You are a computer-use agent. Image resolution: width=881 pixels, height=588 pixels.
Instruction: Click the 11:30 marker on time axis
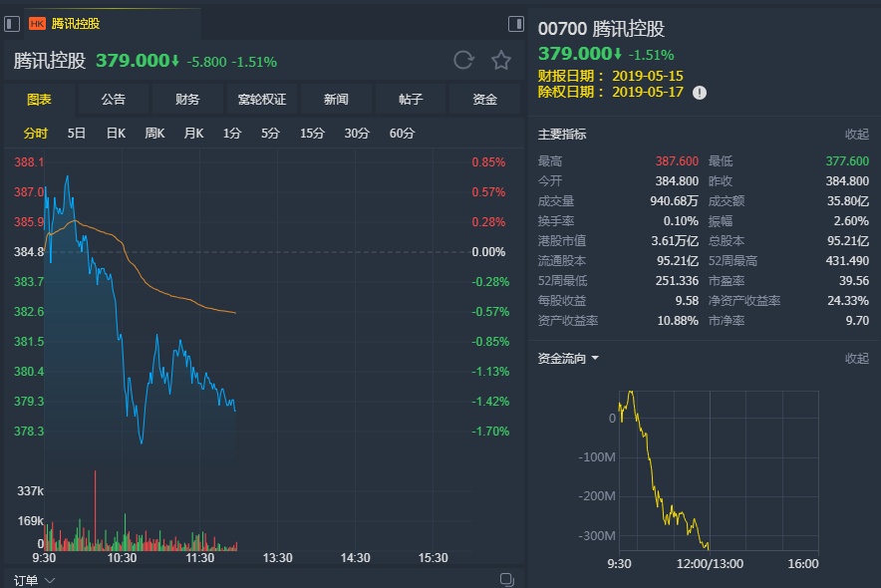200,558
